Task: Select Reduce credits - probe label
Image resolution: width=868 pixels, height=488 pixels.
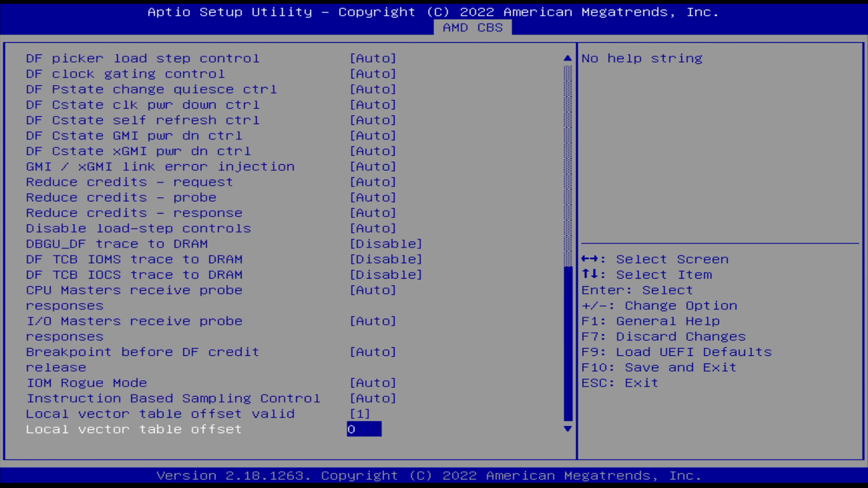Action: pyautogui.click(x=121, y=197)
